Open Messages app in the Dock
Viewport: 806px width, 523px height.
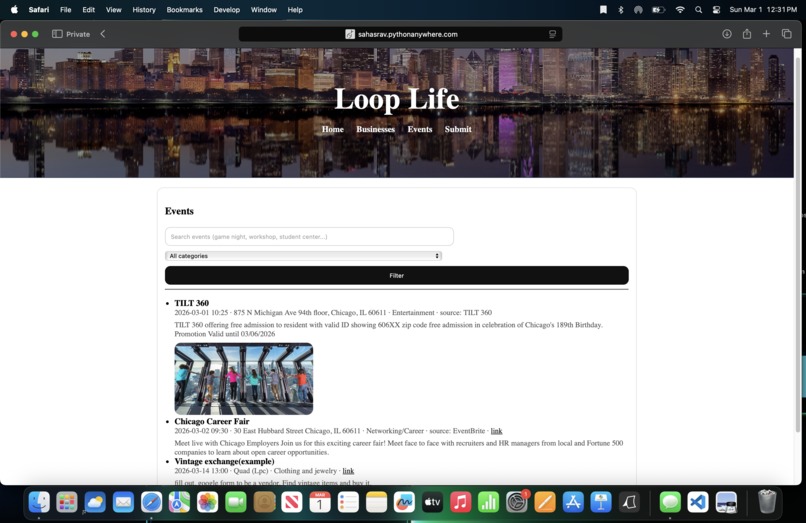[x=670, y=502]
